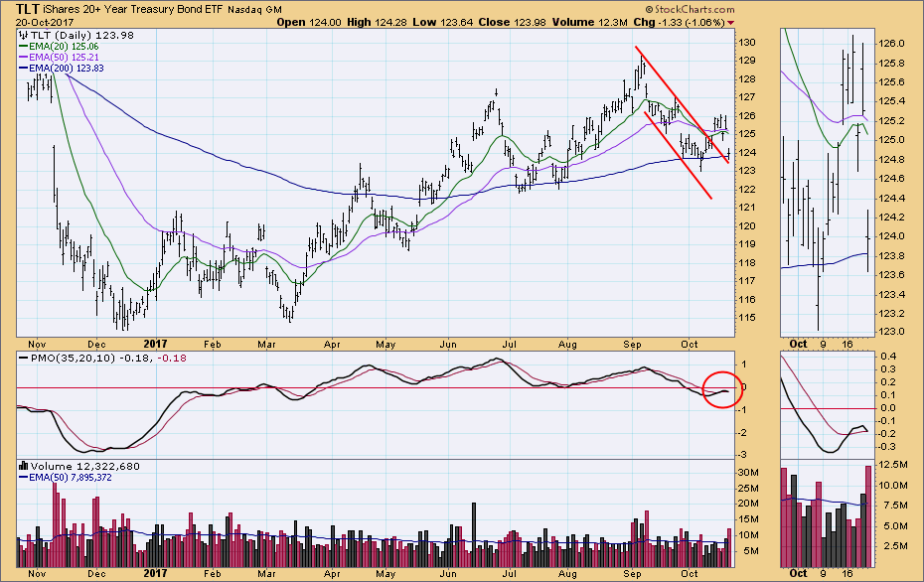This screenshot has width=924, height=582.
Task: Click the 122 price axis label
Action: coord(747,189)
